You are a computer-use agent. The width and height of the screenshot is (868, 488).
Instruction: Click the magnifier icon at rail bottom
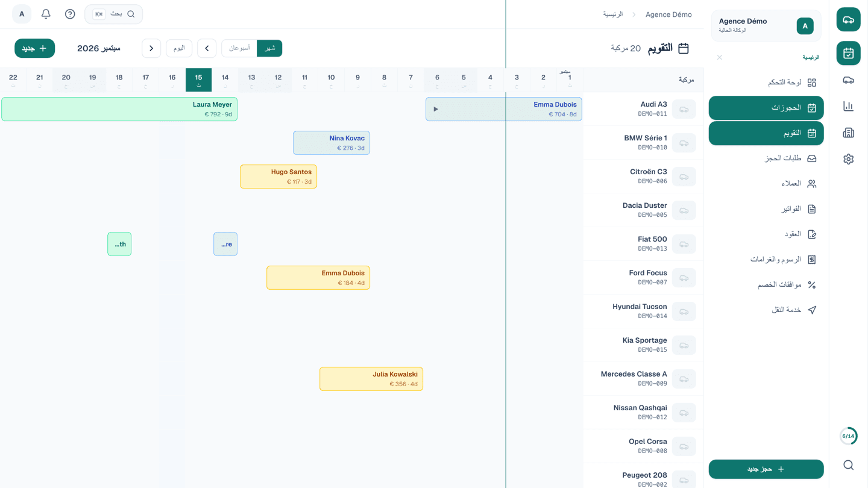click(848, 465)
